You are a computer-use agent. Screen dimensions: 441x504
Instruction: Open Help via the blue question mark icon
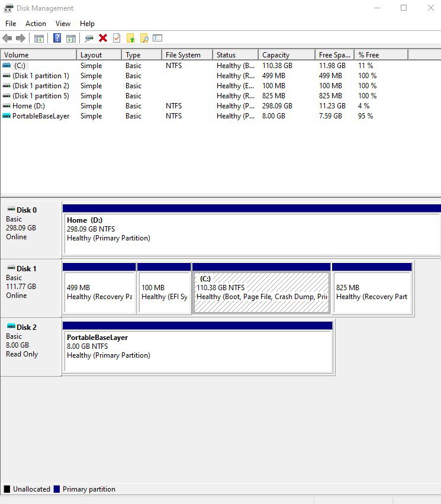point(57,38)
